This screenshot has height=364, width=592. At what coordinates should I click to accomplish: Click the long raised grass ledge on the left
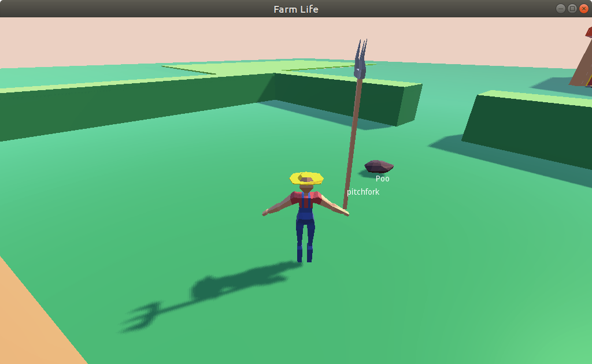pos(116,107)
